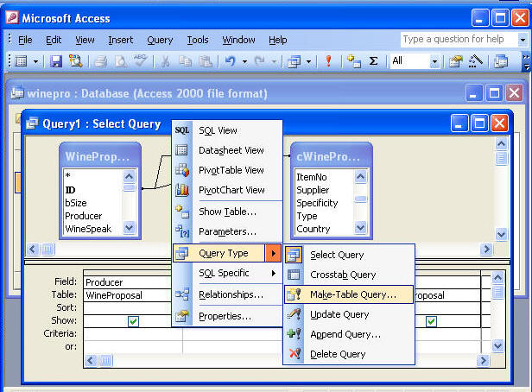Open the View button dropdown arrow

(35, 61)
